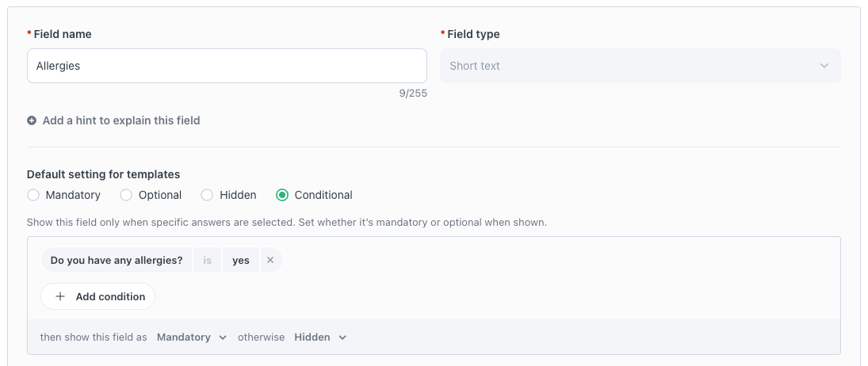The height and width of the screenshot is (366, 868).
Task: Click the 'Add a hint to explain this field' link
Action: 121,121
